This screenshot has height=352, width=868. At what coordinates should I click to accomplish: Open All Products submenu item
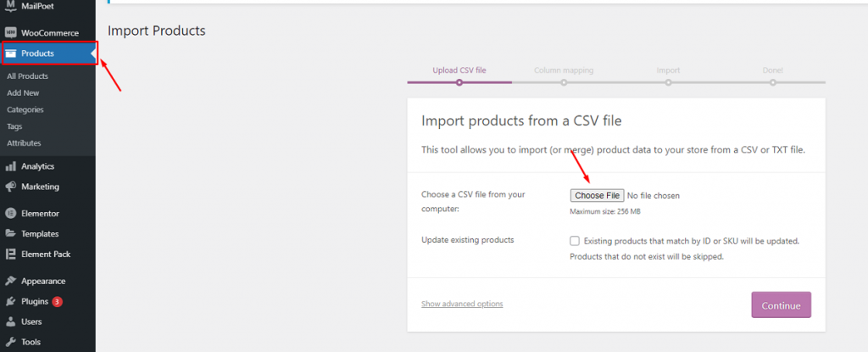[x=27, y=76]
